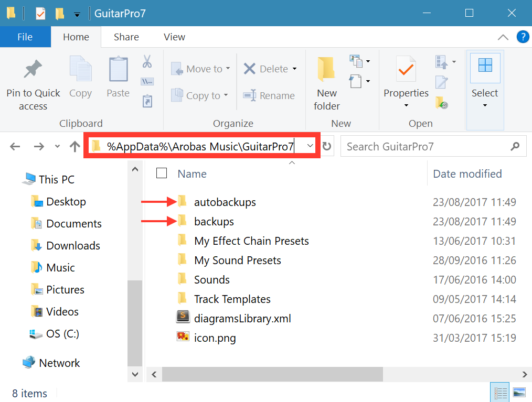
Task: Click the Rename button
Action: click(x=269, y=96)
